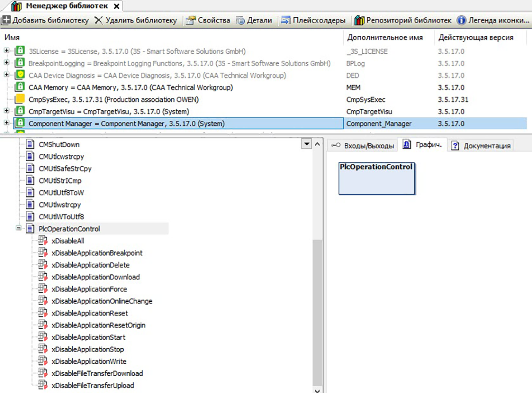Show the icon legend info button
The image size is (532, 393).
[462, 20]
